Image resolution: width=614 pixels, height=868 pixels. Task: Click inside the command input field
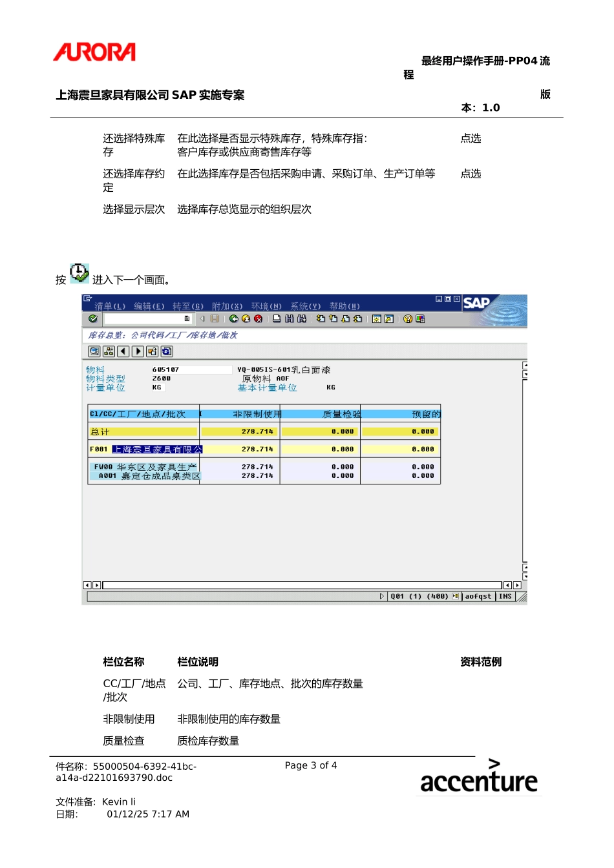tap(143, 319)
